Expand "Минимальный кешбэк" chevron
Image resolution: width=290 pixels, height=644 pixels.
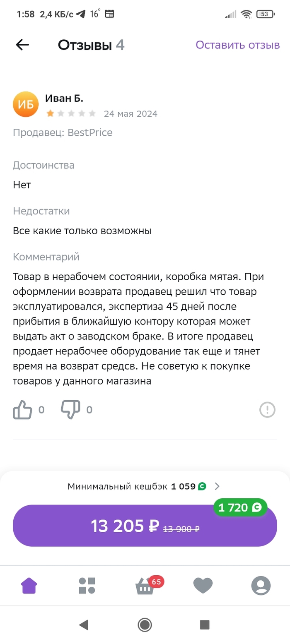217,486
